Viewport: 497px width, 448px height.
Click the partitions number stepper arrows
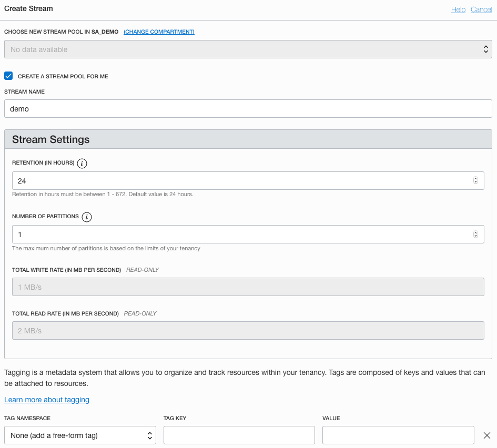click(475, 235)
